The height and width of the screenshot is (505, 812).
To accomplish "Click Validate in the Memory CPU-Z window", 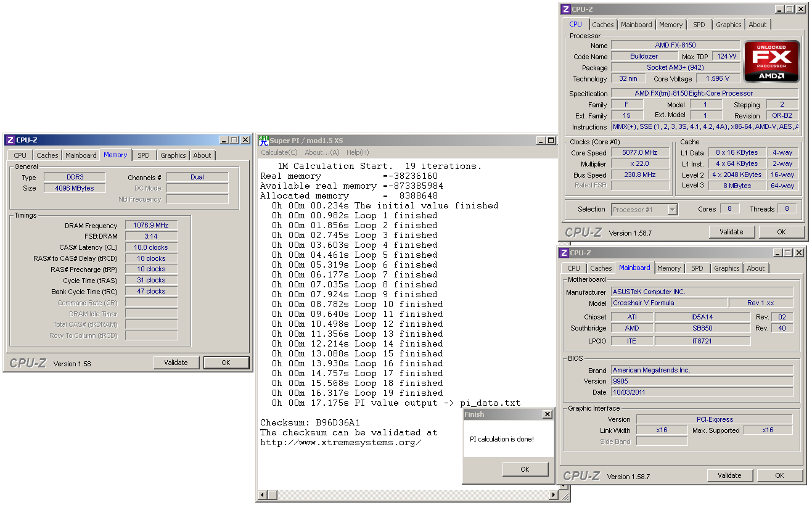I will 176,363.
